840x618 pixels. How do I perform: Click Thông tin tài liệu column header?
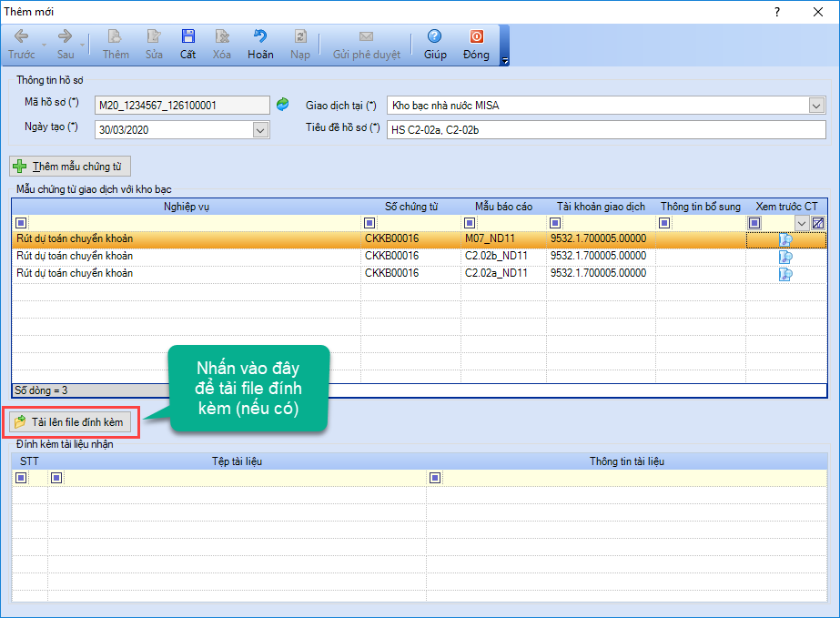627,461
